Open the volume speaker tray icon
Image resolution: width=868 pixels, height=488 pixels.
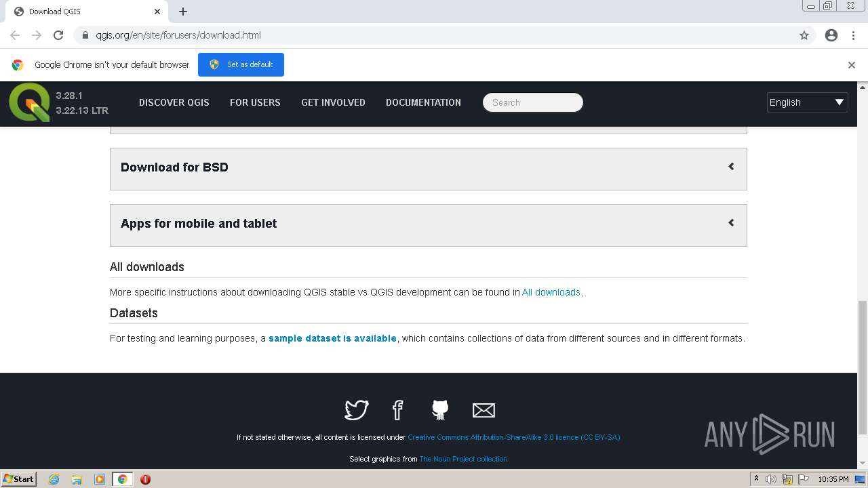pos(771,479)
